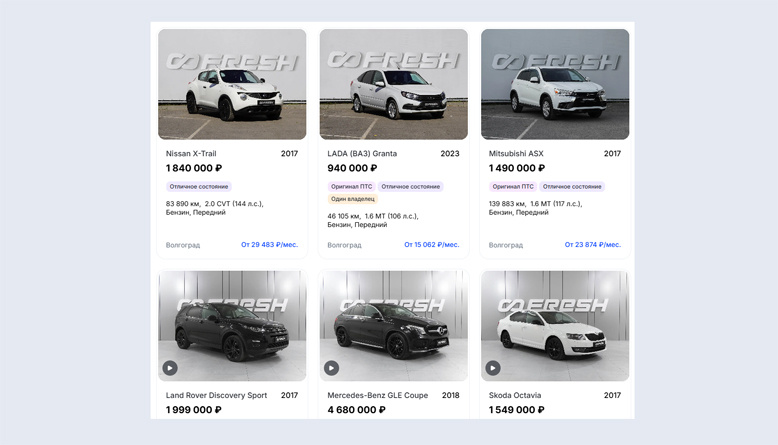Screen dimensions: 778x445
Task: Click the 'От 29 483 ₽/мес.' payment link
Action: tap(269, 245)
